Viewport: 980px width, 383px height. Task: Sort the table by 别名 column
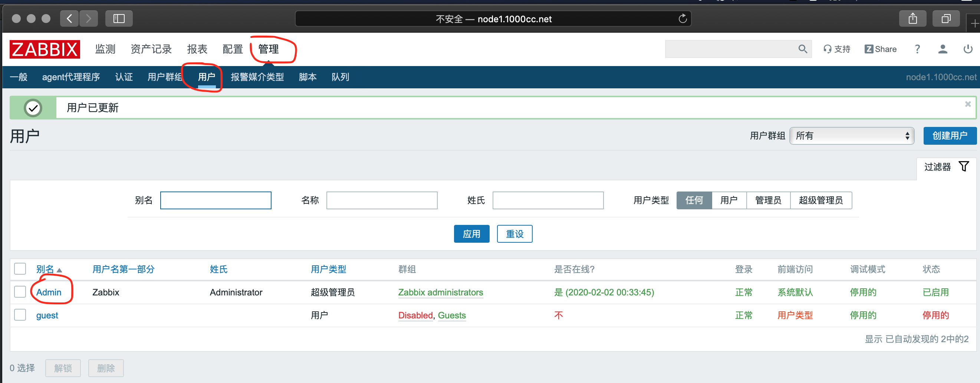(x=45, y=269)
